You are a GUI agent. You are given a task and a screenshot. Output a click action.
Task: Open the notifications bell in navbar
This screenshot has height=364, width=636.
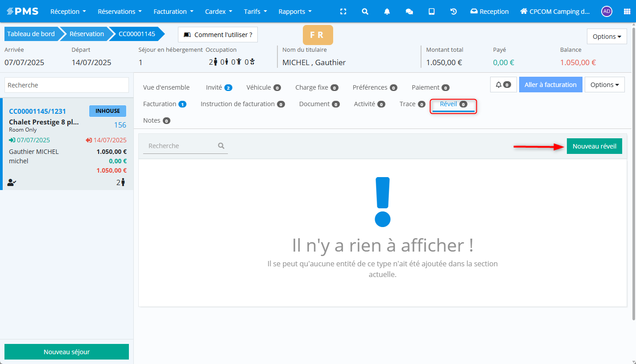click(x=387, y=12)
